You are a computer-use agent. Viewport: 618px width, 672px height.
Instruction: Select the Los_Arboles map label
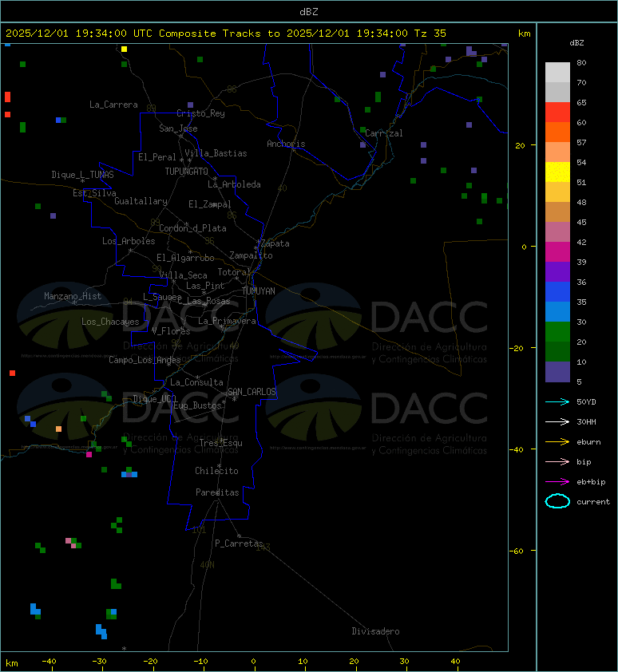[129, 241]
